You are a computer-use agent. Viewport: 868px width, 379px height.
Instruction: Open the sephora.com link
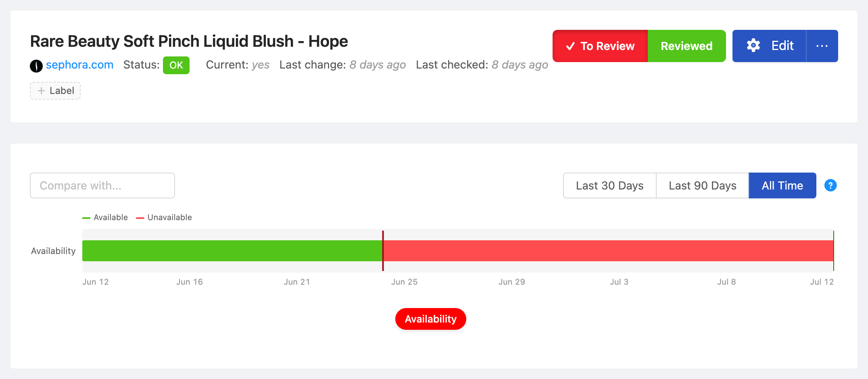(x=79, y=65)
